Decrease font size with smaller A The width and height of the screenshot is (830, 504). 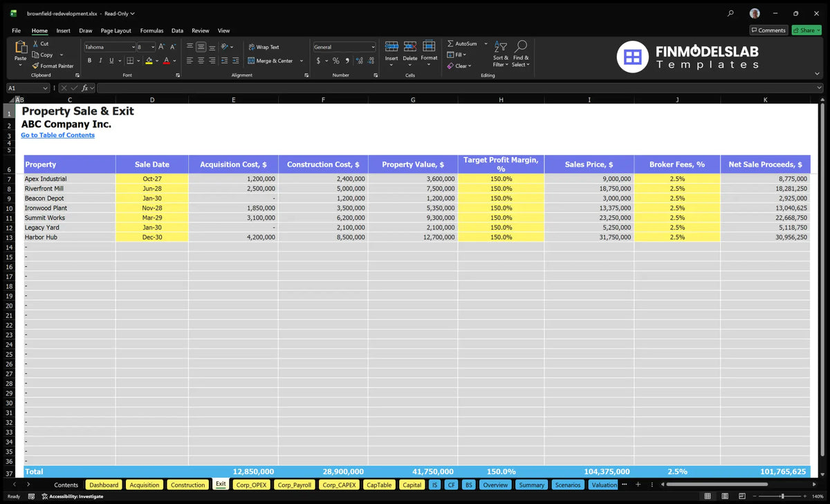click(172, 47)
